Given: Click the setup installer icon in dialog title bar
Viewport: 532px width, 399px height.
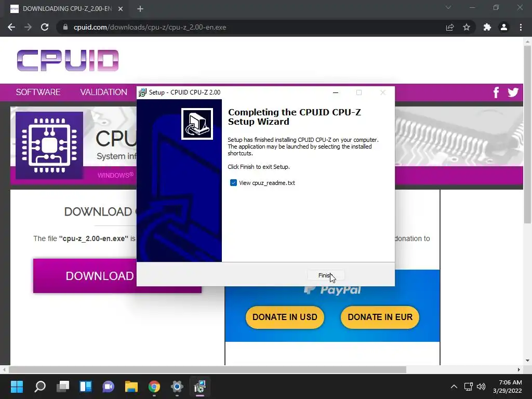Looking at the screenshot, I should tap(143, 92).
